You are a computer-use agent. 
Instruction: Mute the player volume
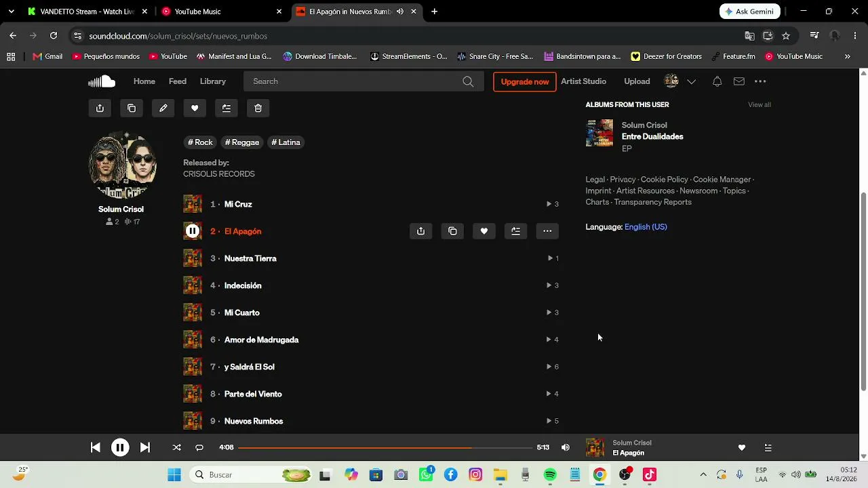(566, 447)
